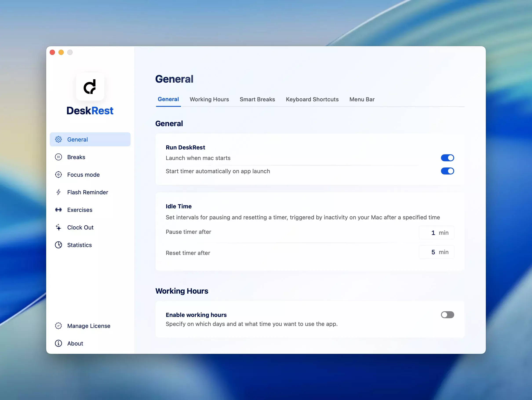The image size is (532, 400).
Task: Toggle Start timer automatically on app launch
Action: [447, 171]
